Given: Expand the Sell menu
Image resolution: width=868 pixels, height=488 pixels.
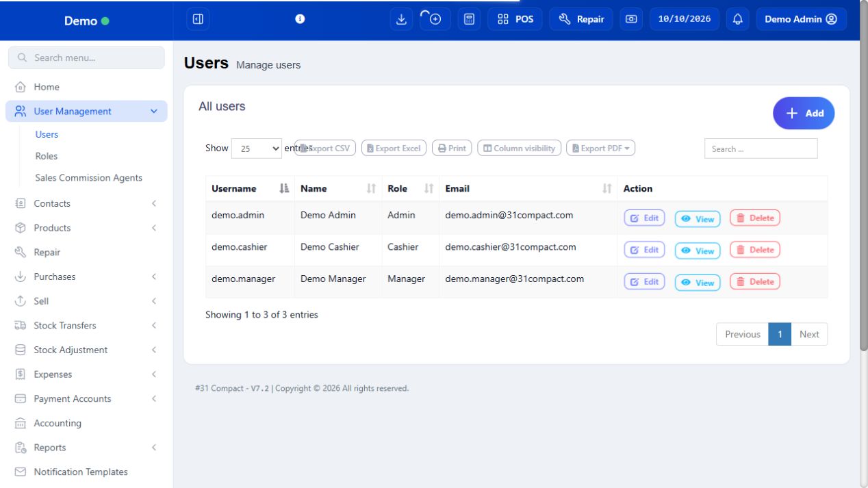Looking at the screenshot, I should tap(86, 301).
